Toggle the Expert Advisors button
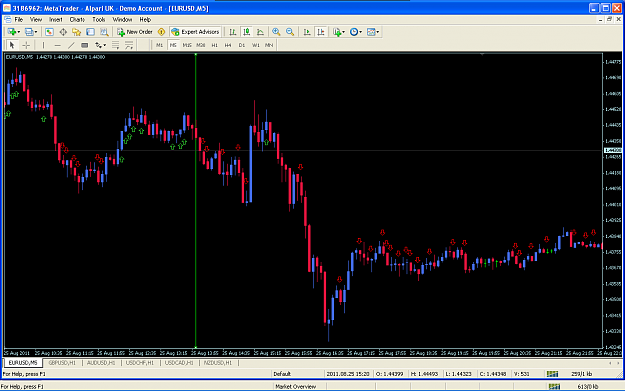This screenshot has width=625, height=391. coord(195,32)
